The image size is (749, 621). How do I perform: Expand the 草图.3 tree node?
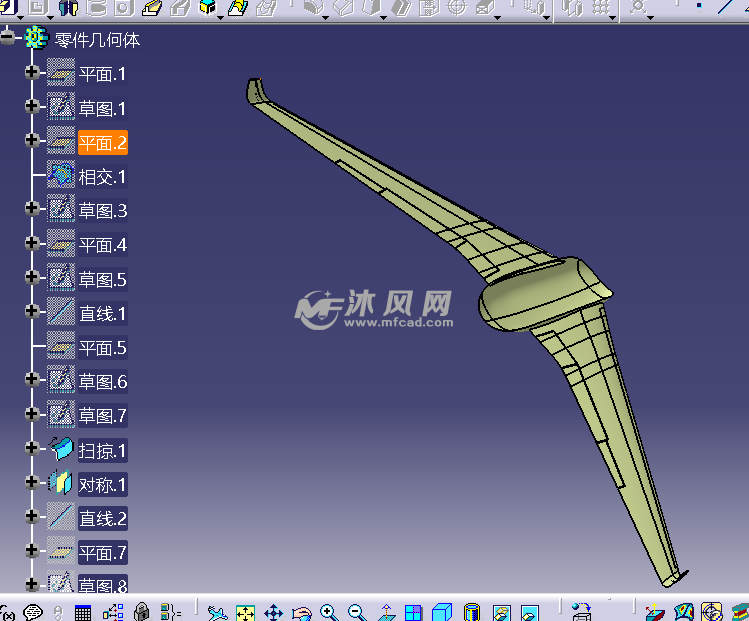32,208
